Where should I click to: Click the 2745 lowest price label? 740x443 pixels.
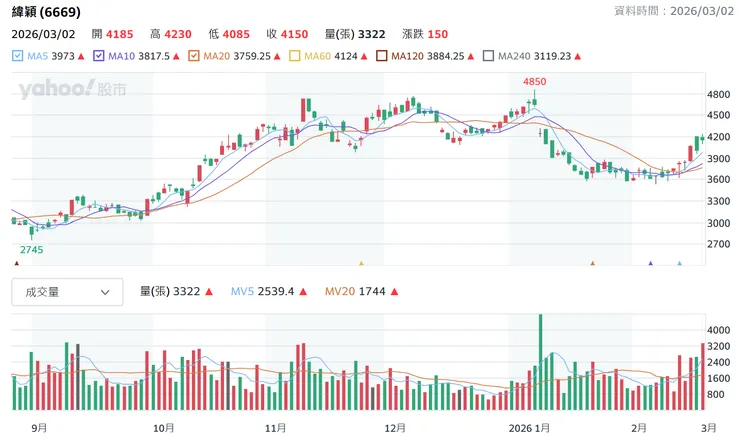32,250
